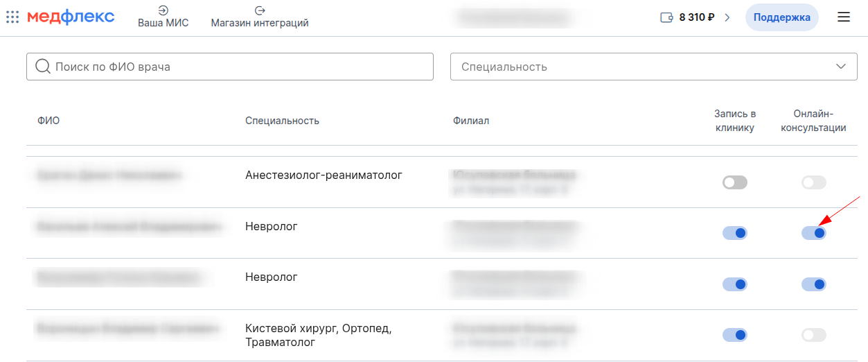Click the 8 310 ₽ balance
This screenshot has height=362, width=868.
[696, 17]
